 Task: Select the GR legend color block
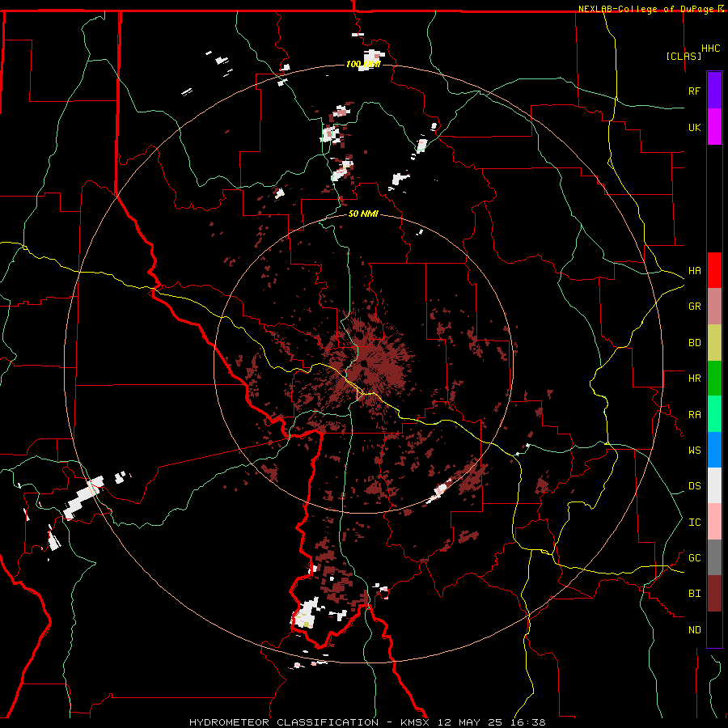pyautogui.click(x=714, y=306)
